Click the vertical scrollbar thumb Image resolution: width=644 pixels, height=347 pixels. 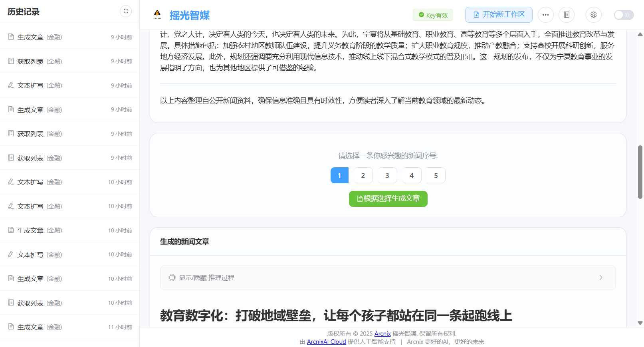point(640,172)
